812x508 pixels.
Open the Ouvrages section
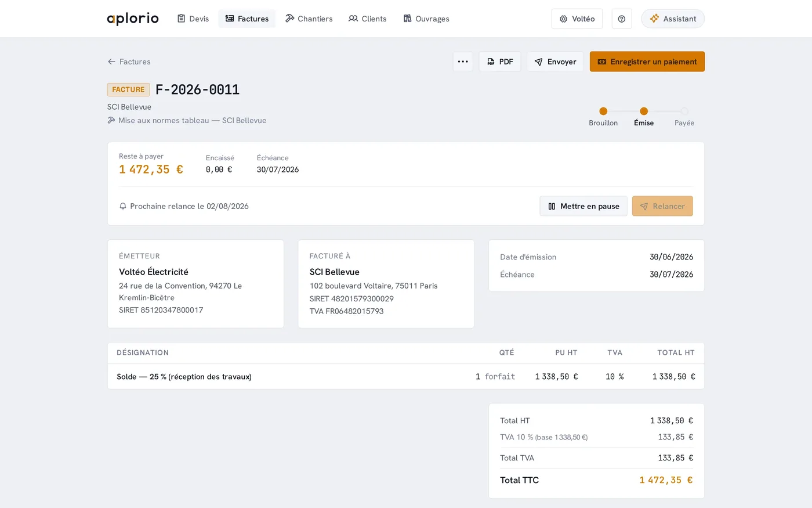click(426, 19)
